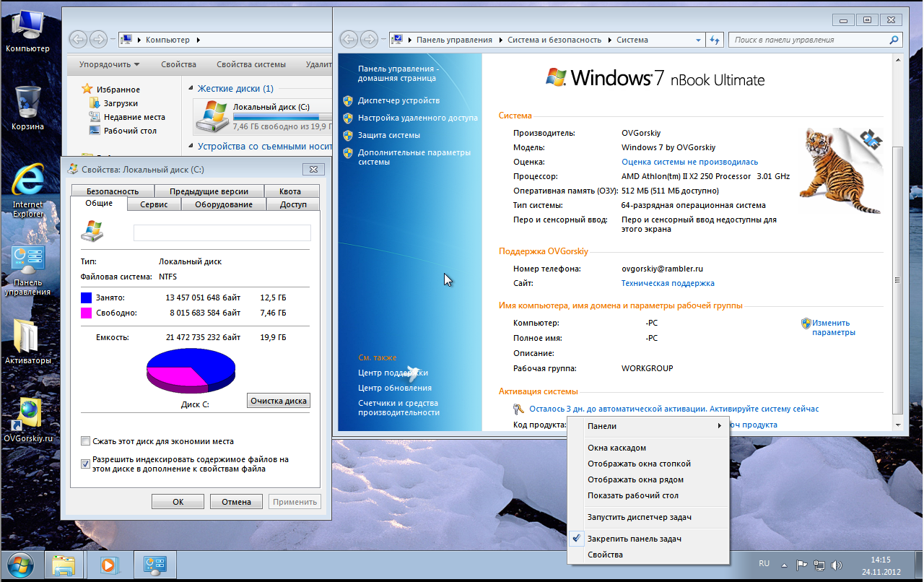Expand the Панели submenu arrow
Image resolution: width=924 pixels, height=582 pixels.
720,426
